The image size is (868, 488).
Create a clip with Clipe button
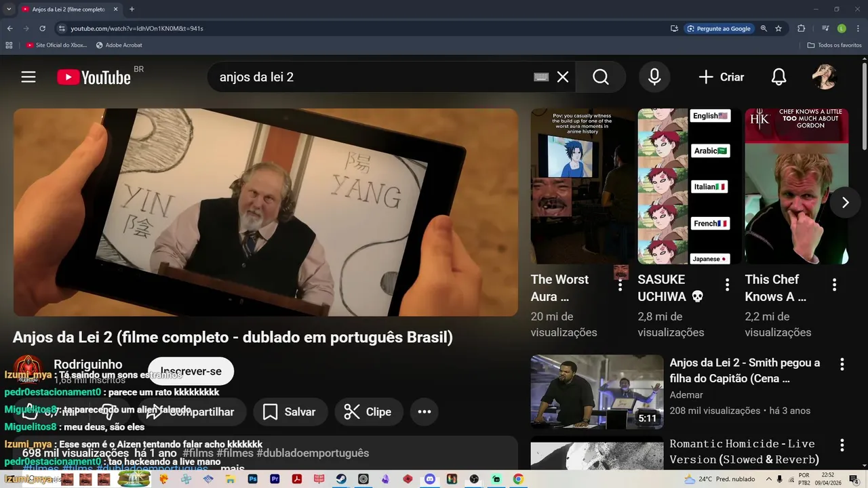coord(368,412)
